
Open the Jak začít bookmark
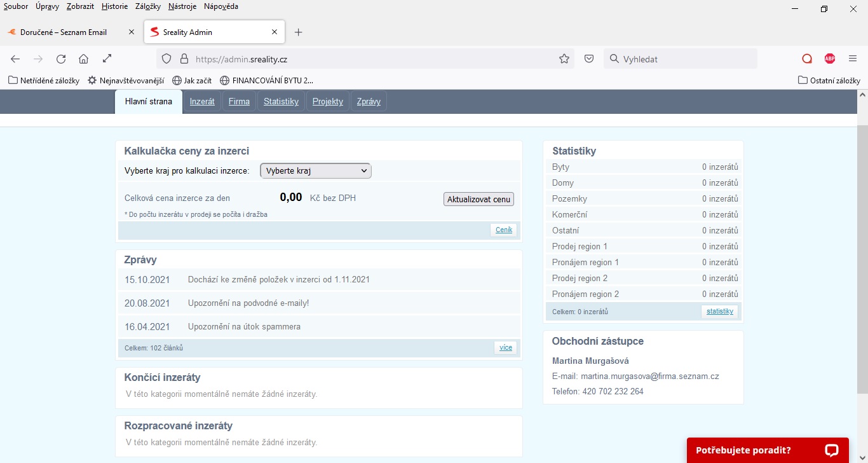(x=192, y=81)
